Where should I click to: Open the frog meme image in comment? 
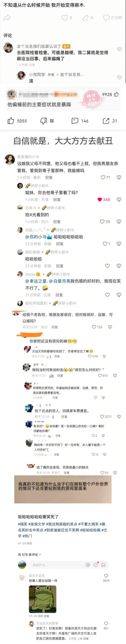tap(43, 599)
